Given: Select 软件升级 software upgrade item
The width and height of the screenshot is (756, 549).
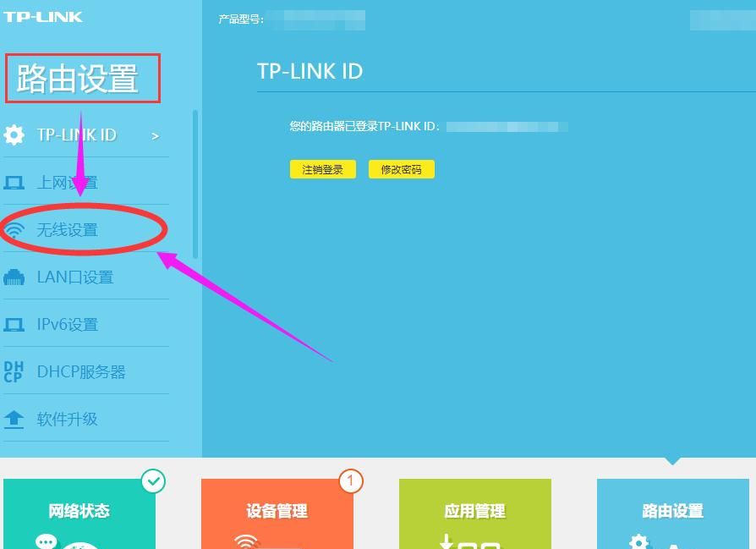Looking at the screenshot, I should coord(86,420).
